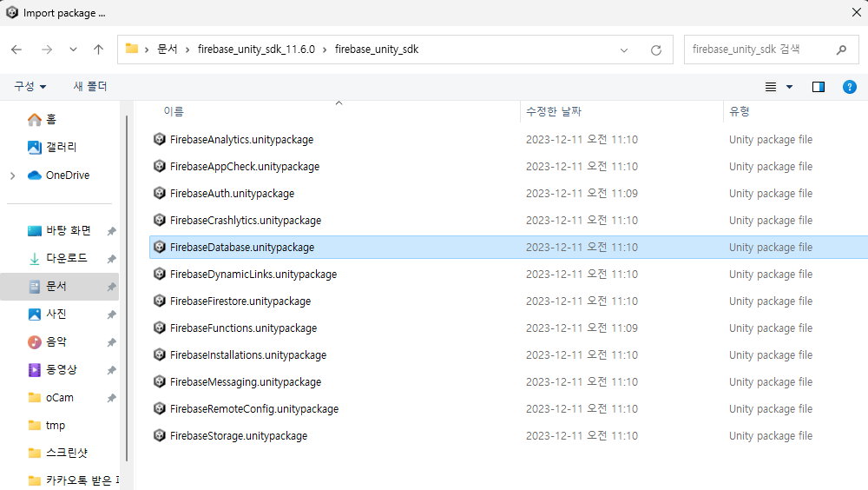Select firebase_unity_sdk_11.6.0 breadcrumb
The height and width of the screenshot is (490, 868).
coord(256,50)
